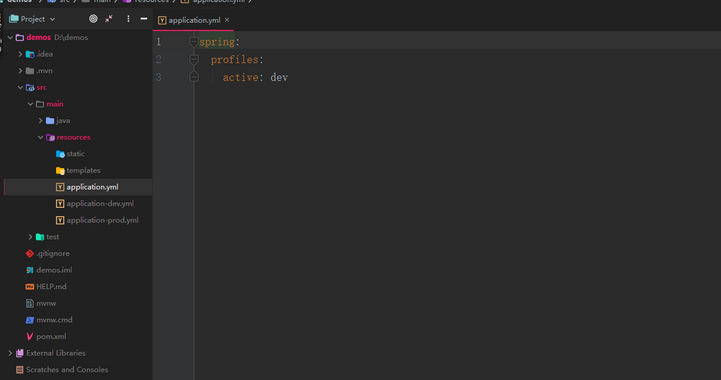Click the .gitignore git icon

(30, 253)
